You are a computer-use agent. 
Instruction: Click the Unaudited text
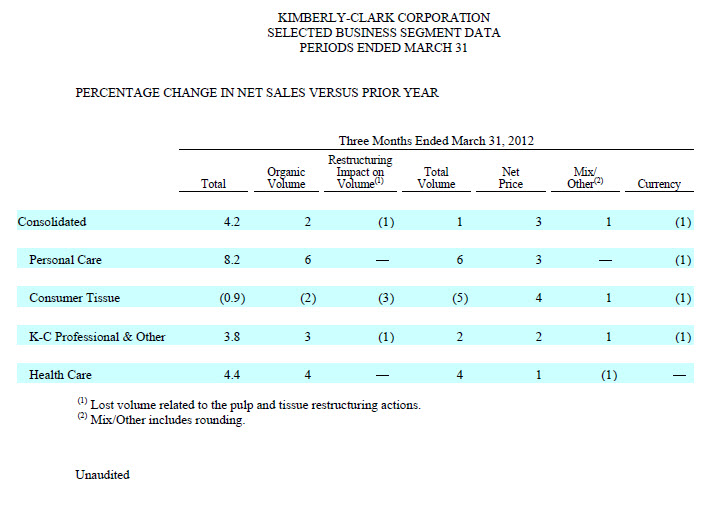102,475
